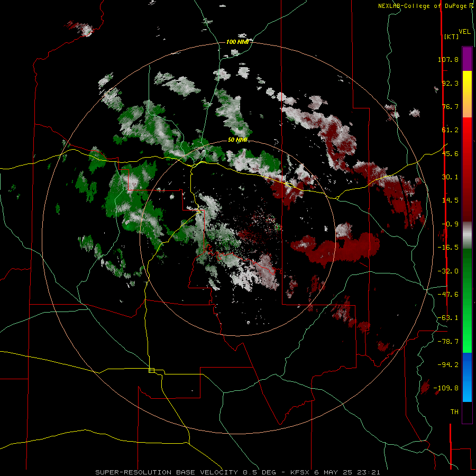This screenshot has height=476, width=476.
Task: Click the 30.1 value on velocity scale
Action: 450,177
